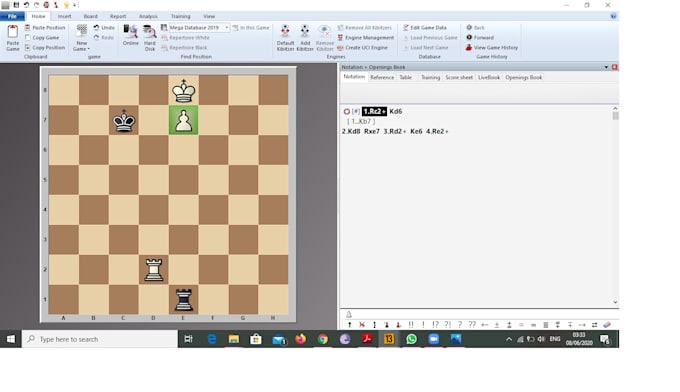Click the white king on e8
680x392 pixels.
pyautogui.click(x=183, y=90)
